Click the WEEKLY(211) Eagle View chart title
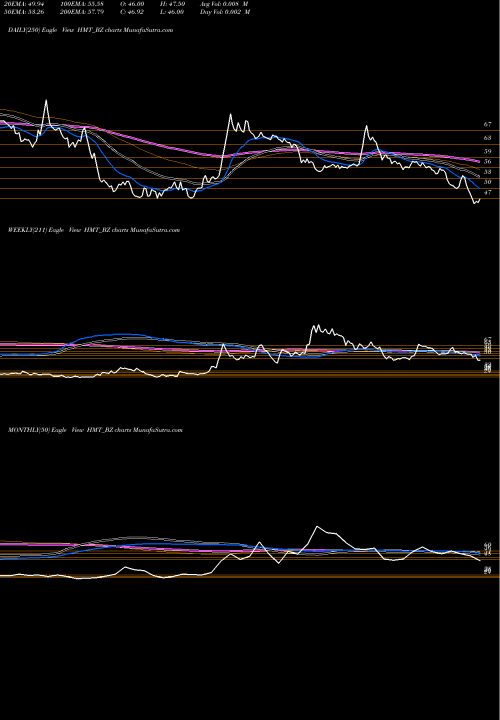 coord(94,230)
